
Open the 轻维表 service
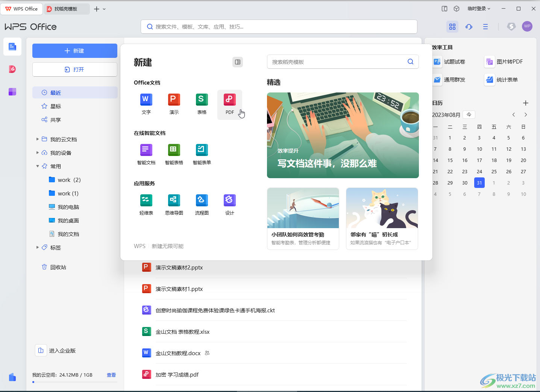[146, 205]
